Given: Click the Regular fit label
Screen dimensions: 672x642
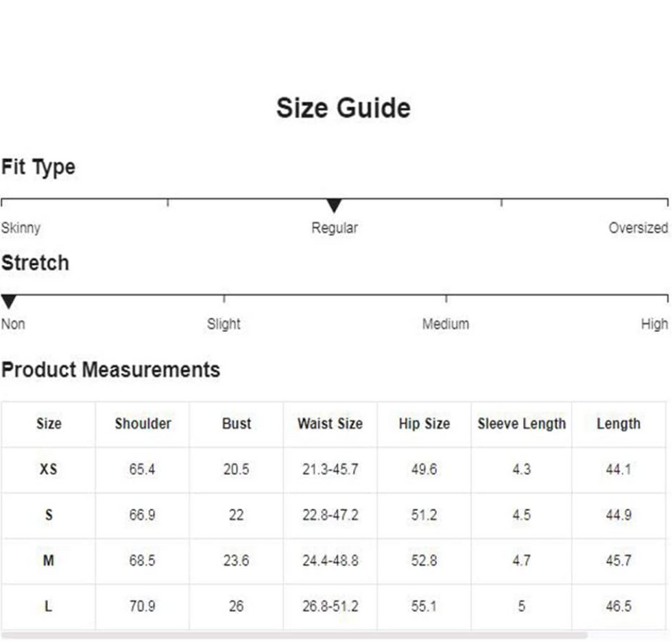Looking at the screenshot, I should pos(335,228).
